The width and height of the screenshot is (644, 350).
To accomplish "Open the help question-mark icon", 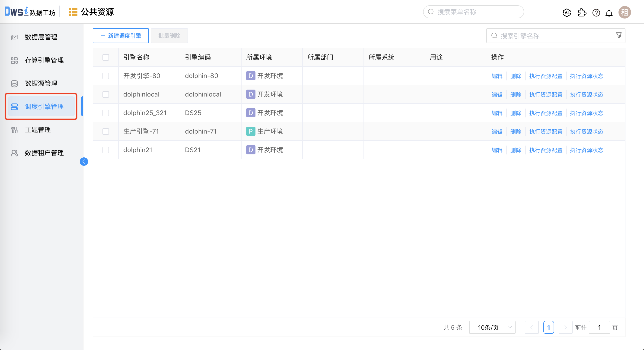I will (596, 13).
